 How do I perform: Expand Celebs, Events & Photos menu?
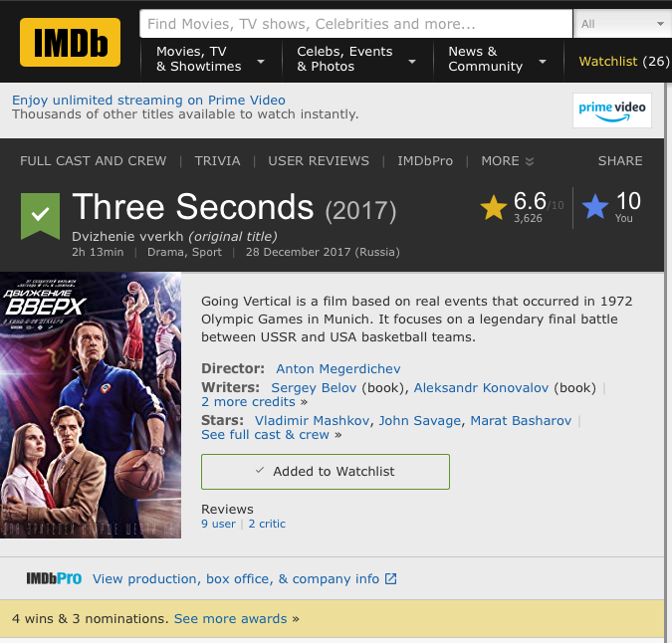[355, 59]
